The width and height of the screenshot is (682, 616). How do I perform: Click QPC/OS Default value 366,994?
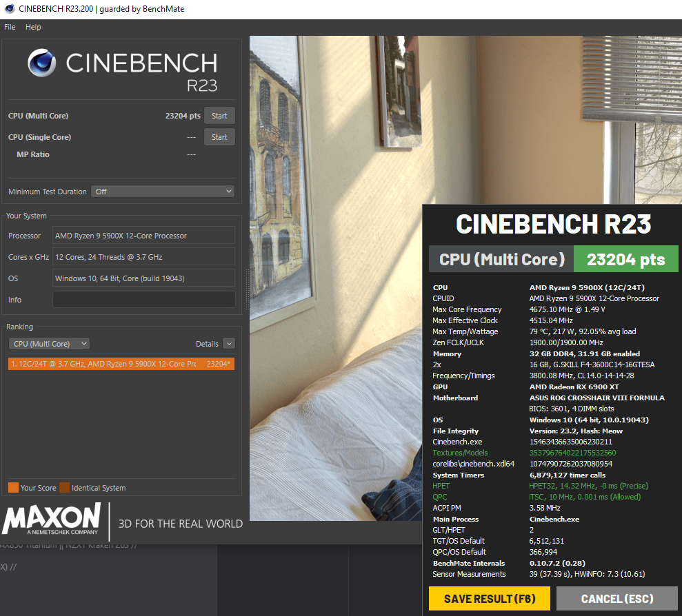click(543, 552)
